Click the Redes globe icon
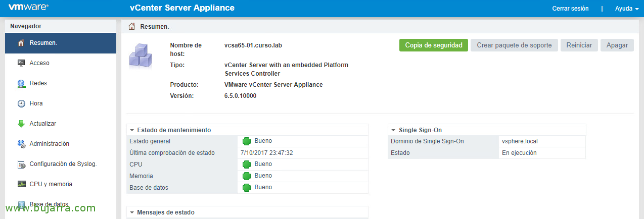644x219 pixels. point(21,83)
